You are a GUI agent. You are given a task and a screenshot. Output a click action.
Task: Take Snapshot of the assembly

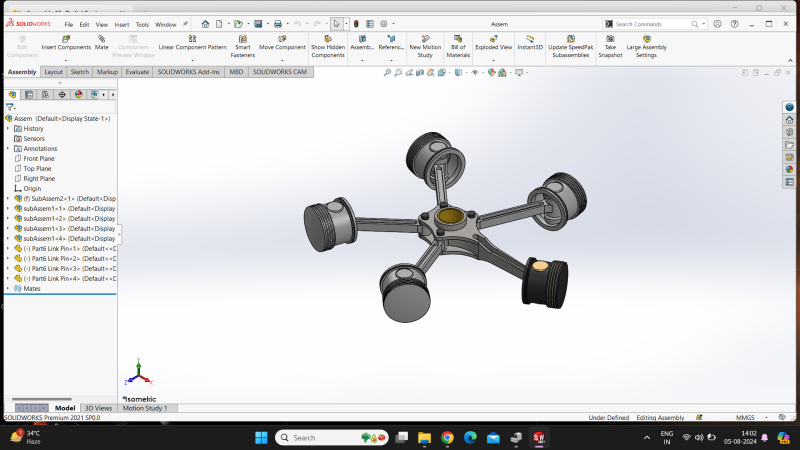pyautogui.click(x=610, y=46)
